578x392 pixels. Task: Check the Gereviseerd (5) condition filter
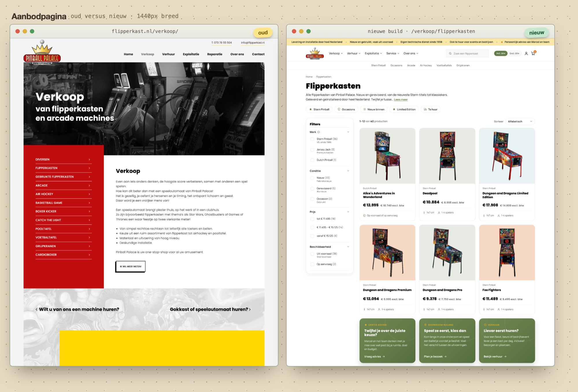pyautogui.click(x=312, y=188)
